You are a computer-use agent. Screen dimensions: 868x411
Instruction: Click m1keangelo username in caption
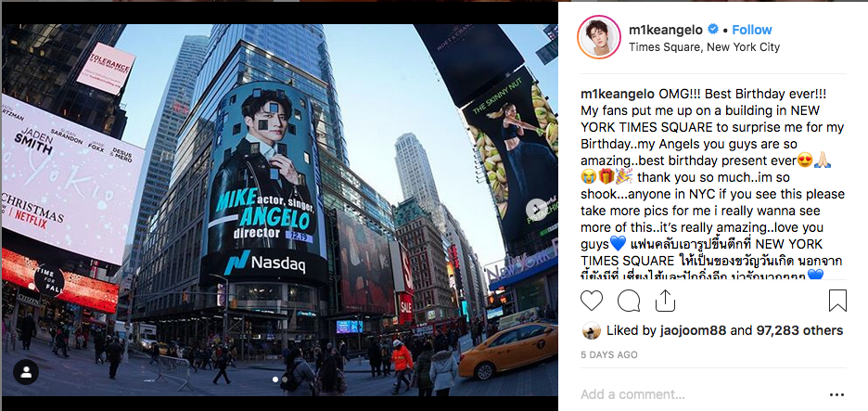(x=618, y=92)
